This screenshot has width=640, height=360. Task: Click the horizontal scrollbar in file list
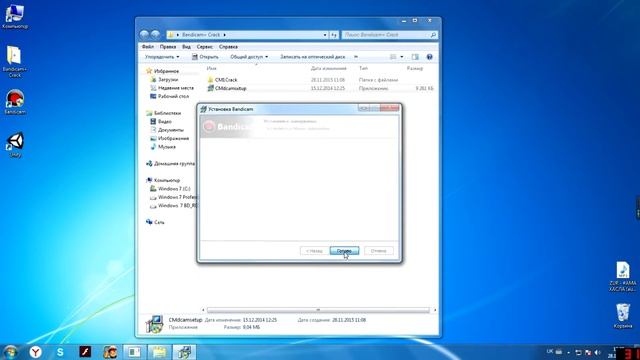pos(318,310)
